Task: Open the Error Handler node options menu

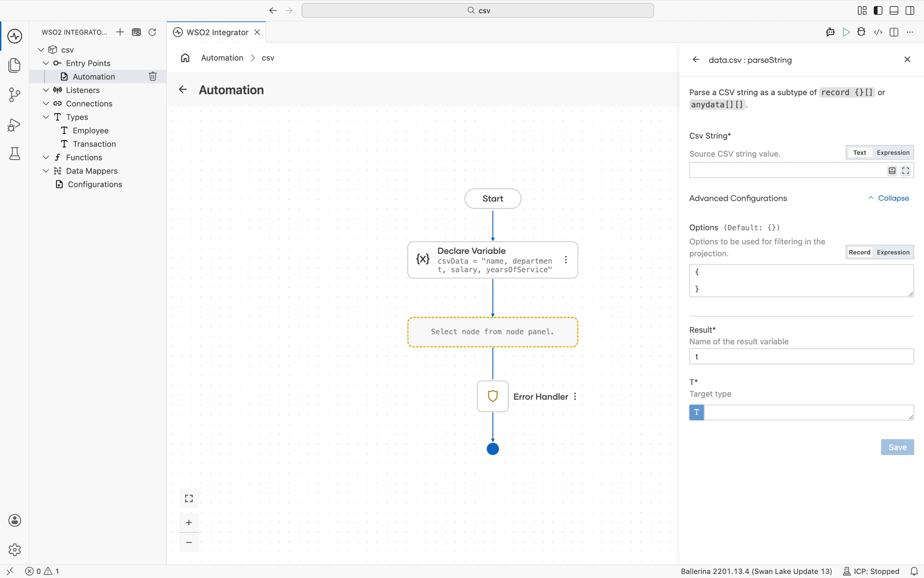Action: [x=575, y=396]
